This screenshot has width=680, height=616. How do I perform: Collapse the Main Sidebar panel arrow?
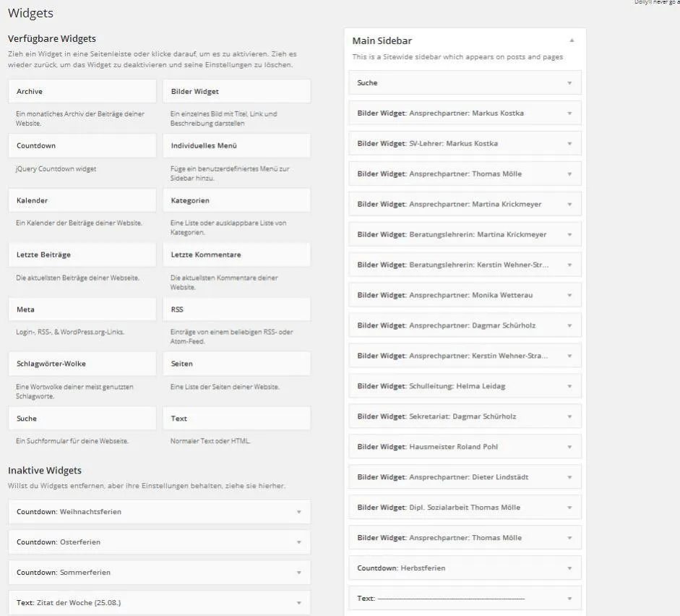(x=572, y=40)
